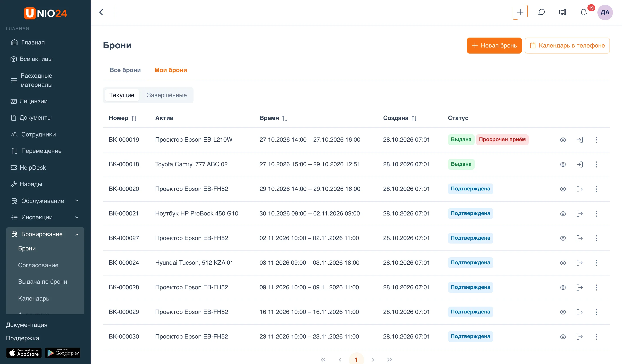Open the ДА user avatar menu
Image resolution: width=622 pixels, height=364 pixels.
(605, 12)
